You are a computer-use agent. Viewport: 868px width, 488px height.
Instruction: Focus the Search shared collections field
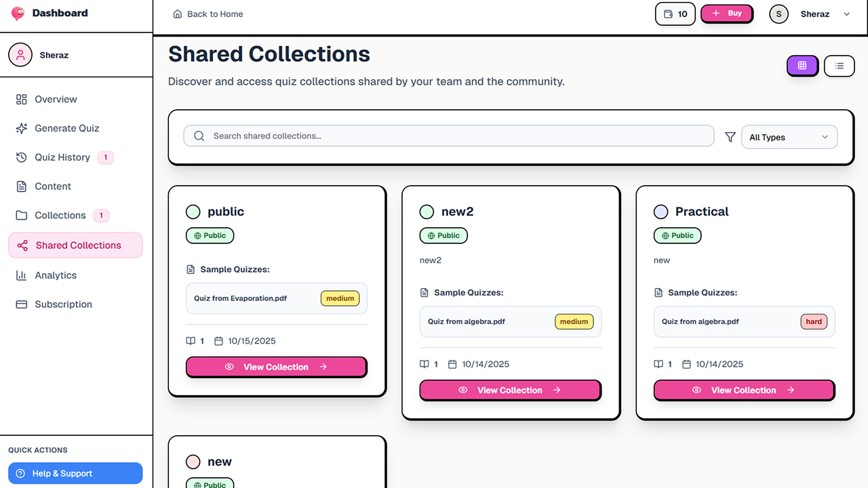point(449,136)
